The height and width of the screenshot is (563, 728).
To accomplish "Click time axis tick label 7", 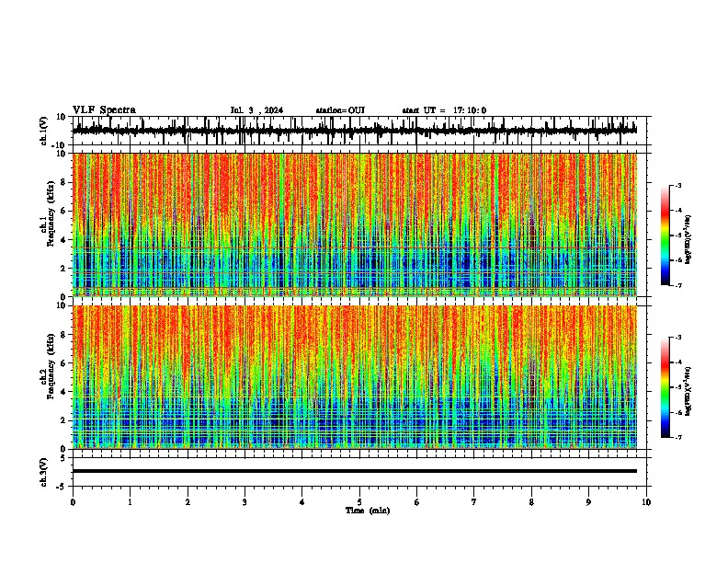I will pyautogui.click(x=474, y=502).
